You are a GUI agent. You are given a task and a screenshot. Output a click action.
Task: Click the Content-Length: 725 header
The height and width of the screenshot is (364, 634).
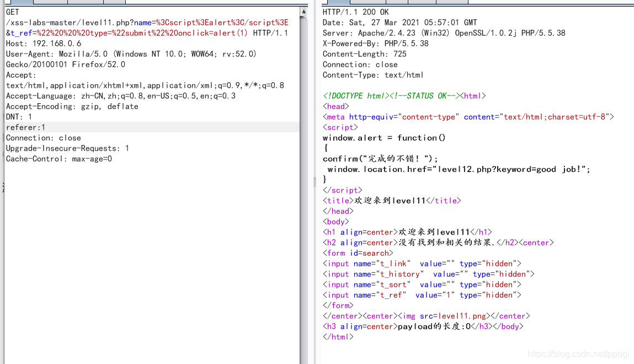tap(365, 54)
